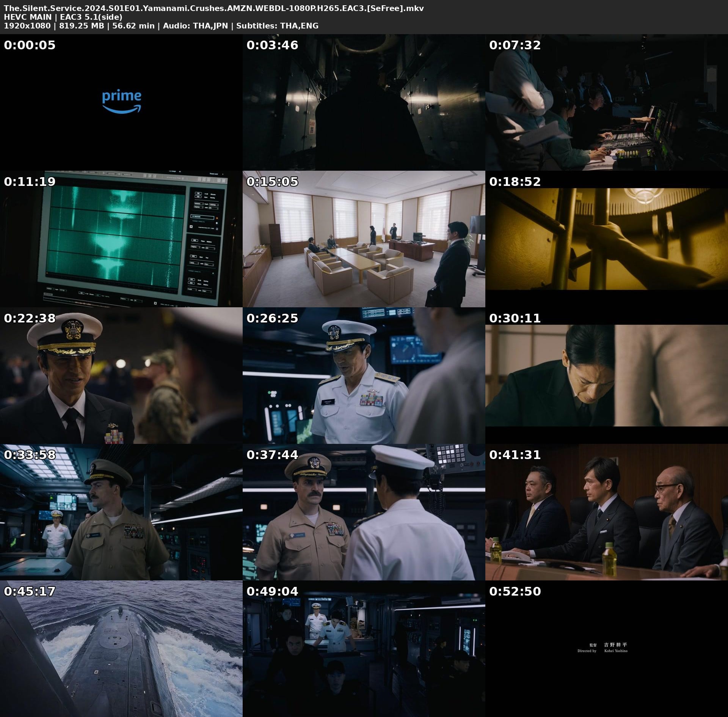This screenshot has height=717, width=728.
Task: Click the 0:45:17 timestamp label
Action: (x=30, y=591)
